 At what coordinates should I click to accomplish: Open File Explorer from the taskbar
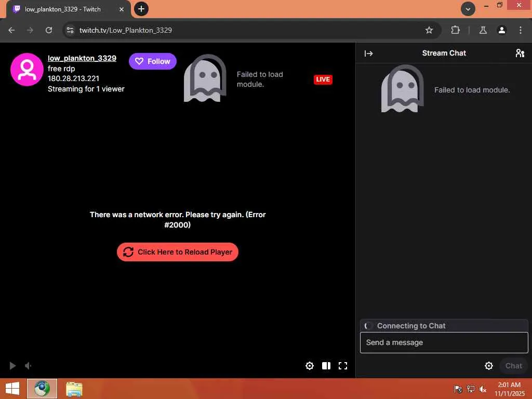[74, 389]
